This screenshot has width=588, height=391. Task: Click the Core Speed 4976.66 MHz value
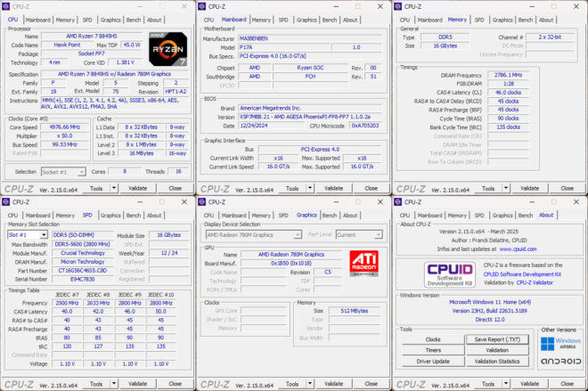click(65, 127)
